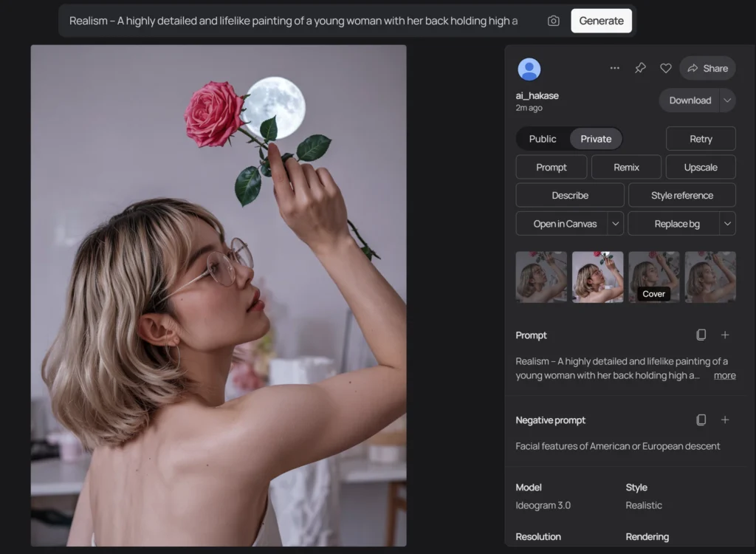Expand the Open in Canvas dropdown arrow
The height and width of the screenshot is (554, 756).
coord(616,224)
